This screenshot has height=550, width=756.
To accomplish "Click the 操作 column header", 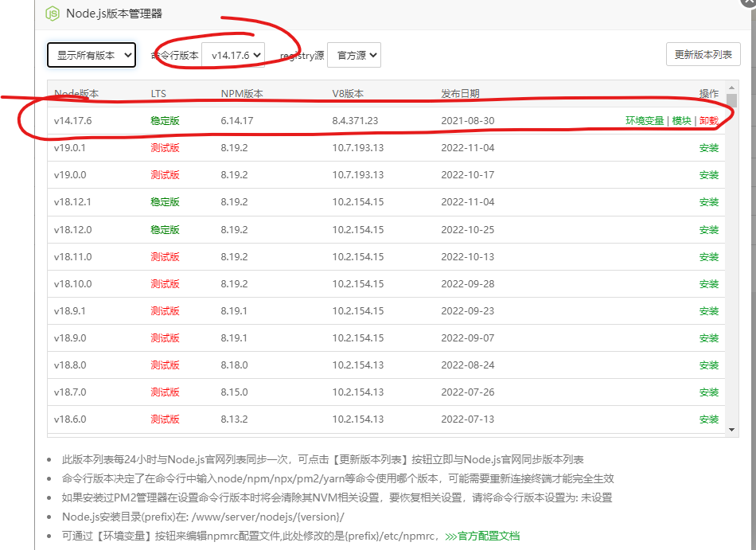I will 709,93.
